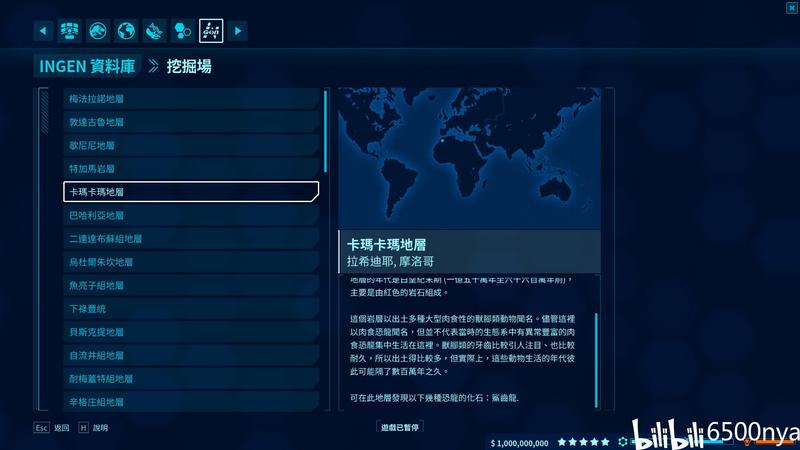This screenshot has width=800, height=450.
Task: Select 二連達布蘇組地層 in the list
Action: coord(191,239)
